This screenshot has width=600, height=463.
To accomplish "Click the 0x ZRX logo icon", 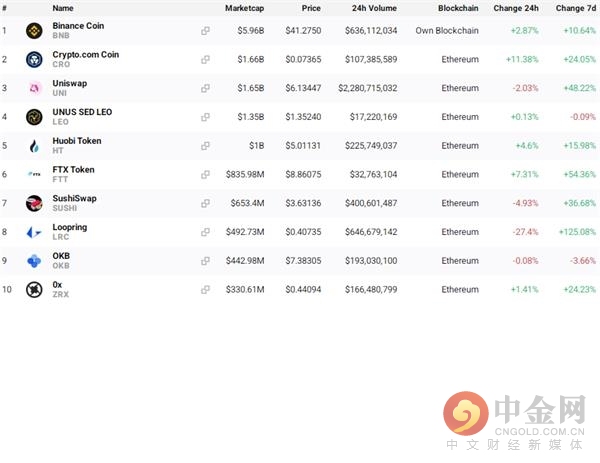I will point(34,289).
